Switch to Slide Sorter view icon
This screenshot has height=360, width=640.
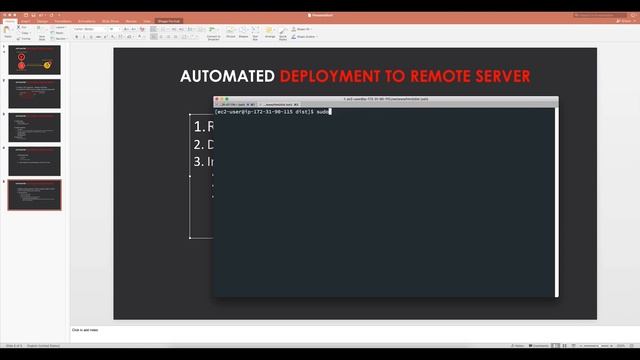tap(564, 346)
